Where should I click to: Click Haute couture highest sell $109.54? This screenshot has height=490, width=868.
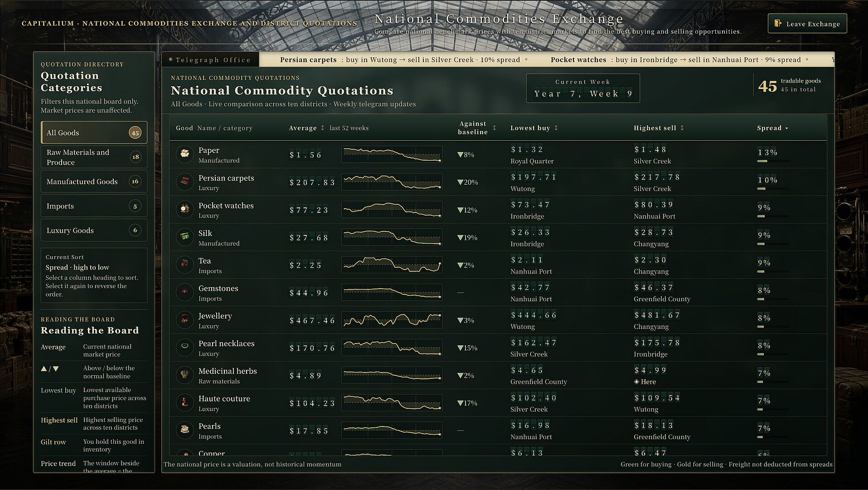tap(657, 398)
